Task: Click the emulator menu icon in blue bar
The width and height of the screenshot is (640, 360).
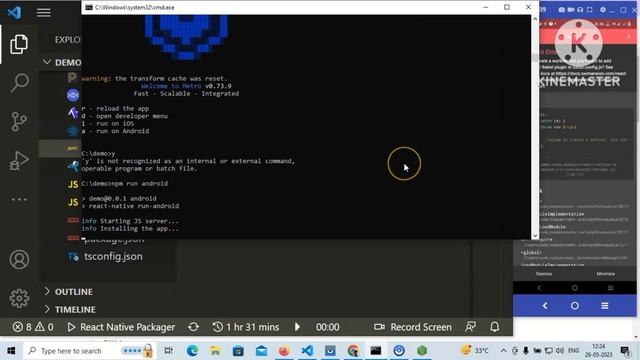Action: (604, 306)
